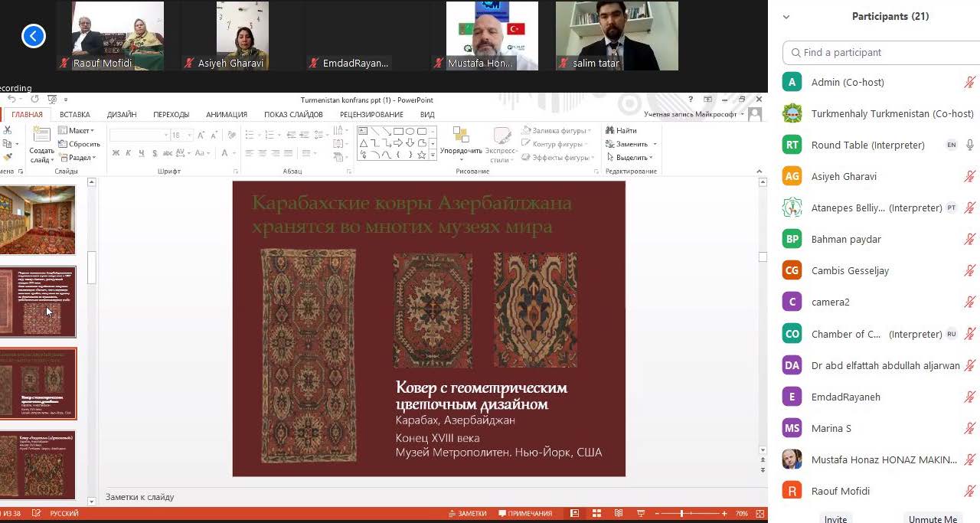The image size is (980, 523).
Task: Start Slide Show icon in status bar
Action: pos(641,513)
